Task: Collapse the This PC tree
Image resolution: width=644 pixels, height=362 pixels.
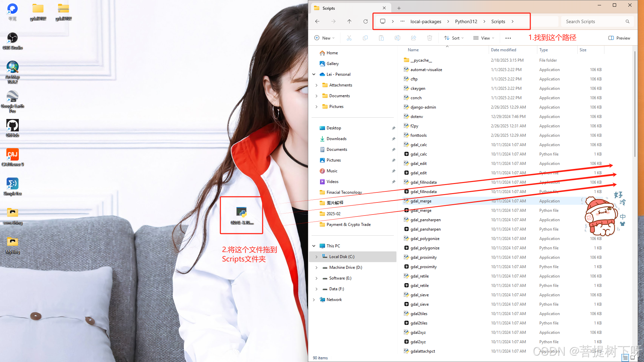Action: pos(314,246)
